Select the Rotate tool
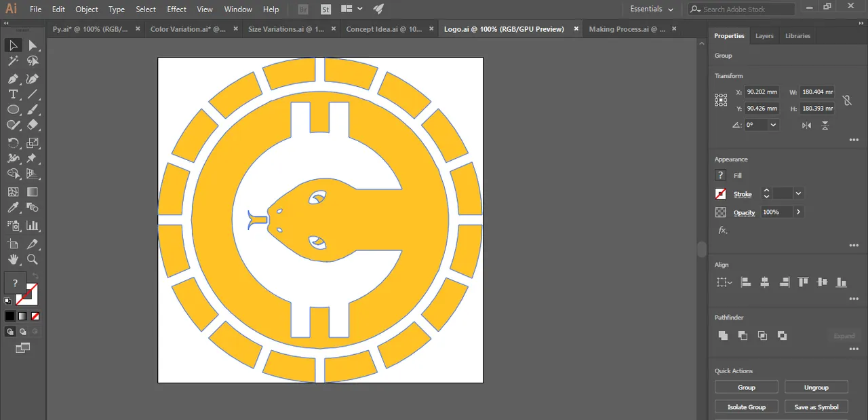This screenshot has width=868, height=420. 13,142
